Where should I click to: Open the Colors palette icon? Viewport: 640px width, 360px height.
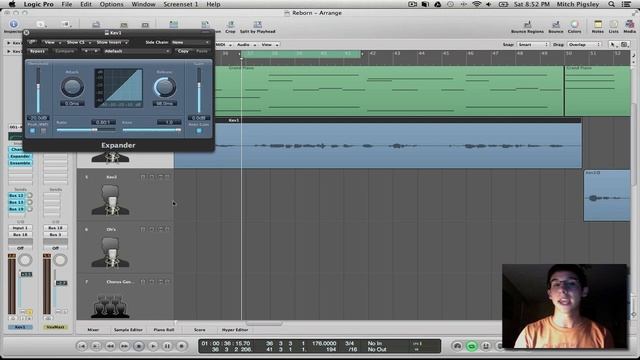pyautogui.click(x=574, y=24)
